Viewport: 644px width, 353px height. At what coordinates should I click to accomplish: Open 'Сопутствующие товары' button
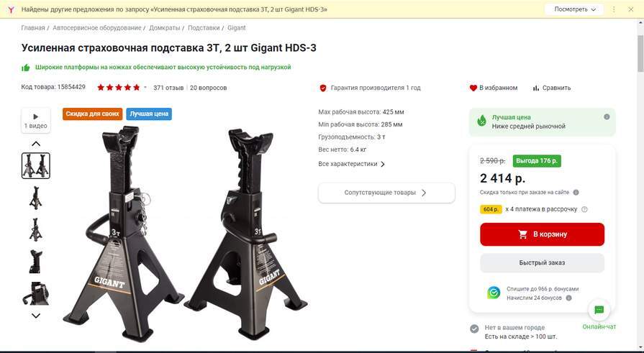386,193
